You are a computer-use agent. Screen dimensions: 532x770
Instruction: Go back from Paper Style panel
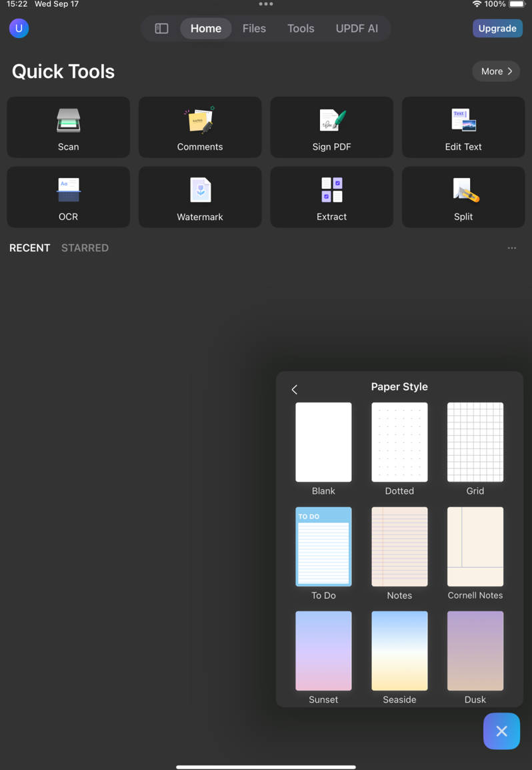(x=295, y=390)
